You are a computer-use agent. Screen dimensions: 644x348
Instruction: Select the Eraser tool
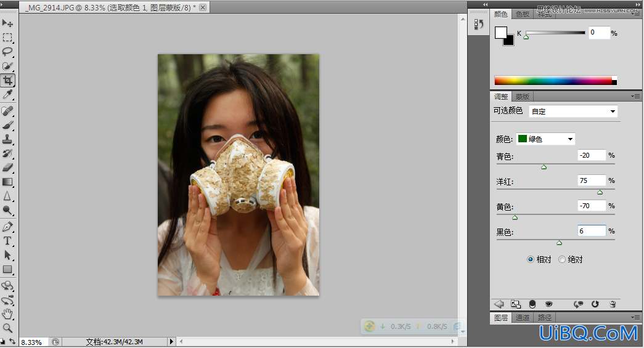[x=7, y=168]
